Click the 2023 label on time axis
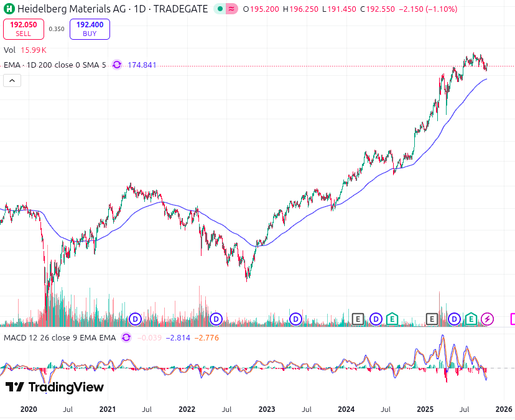515x420 pixels. click(267, 409)
